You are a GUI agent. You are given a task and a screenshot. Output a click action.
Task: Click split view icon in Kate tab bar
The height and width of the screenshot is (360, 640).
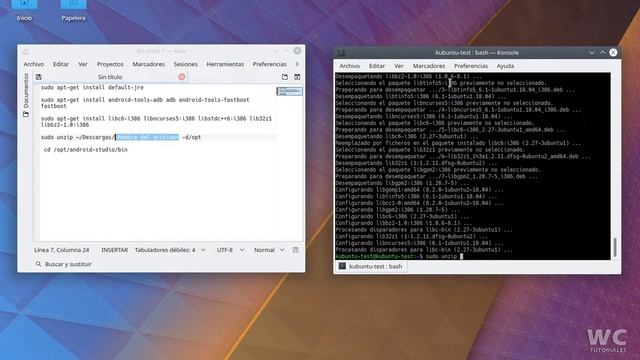(297, 77)
